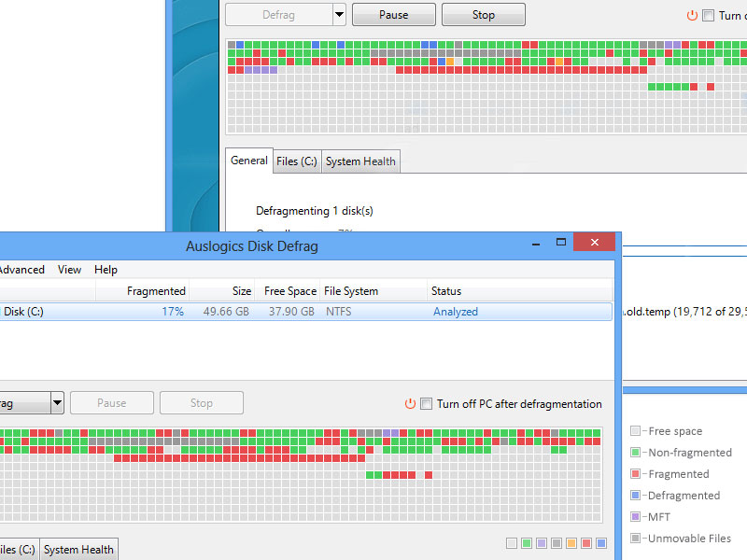747x560 pixels.
Task: Click the .old.temp file progress text
Action: 685,312
